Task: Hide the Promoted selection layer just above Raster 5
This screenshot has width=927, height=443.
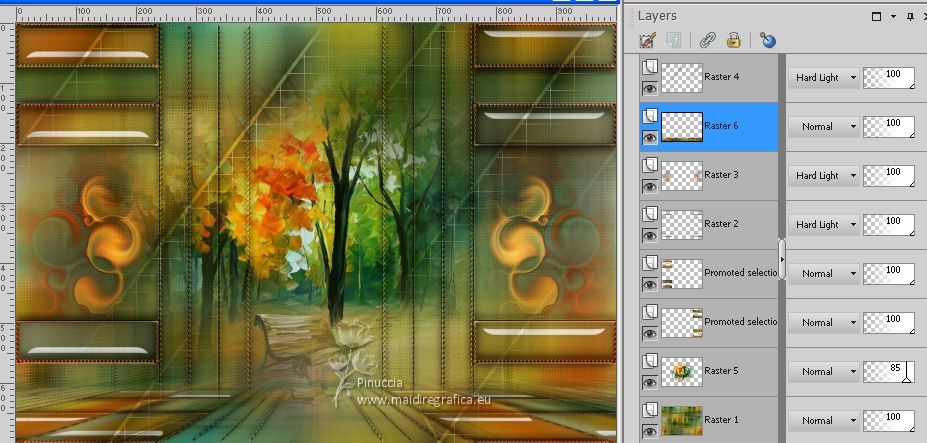Action: point(650,334)
